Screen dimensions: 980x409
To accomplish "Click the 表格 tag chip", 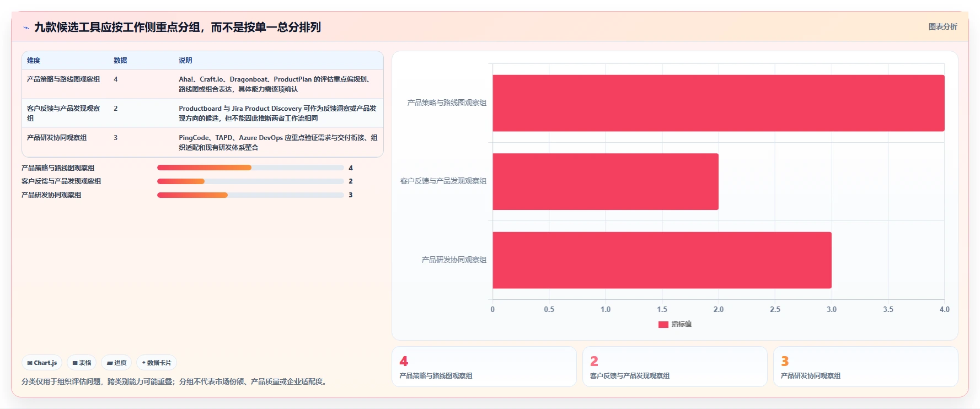I will [82, 363].
